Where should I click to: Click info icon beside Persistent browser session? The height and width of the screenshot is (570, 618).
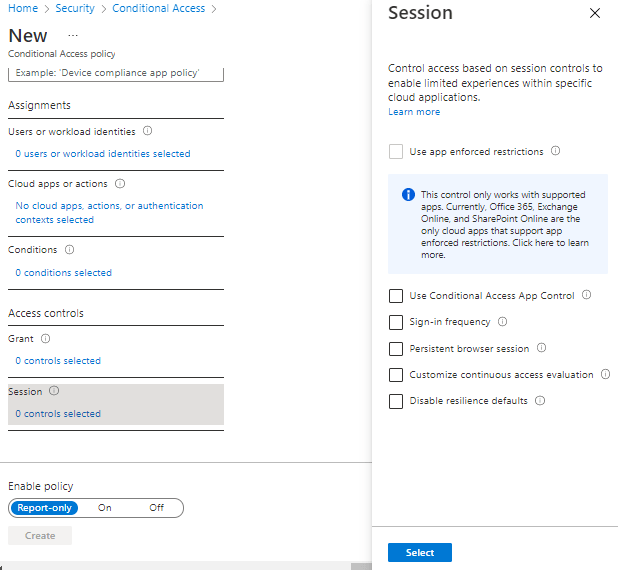[541, 348]
